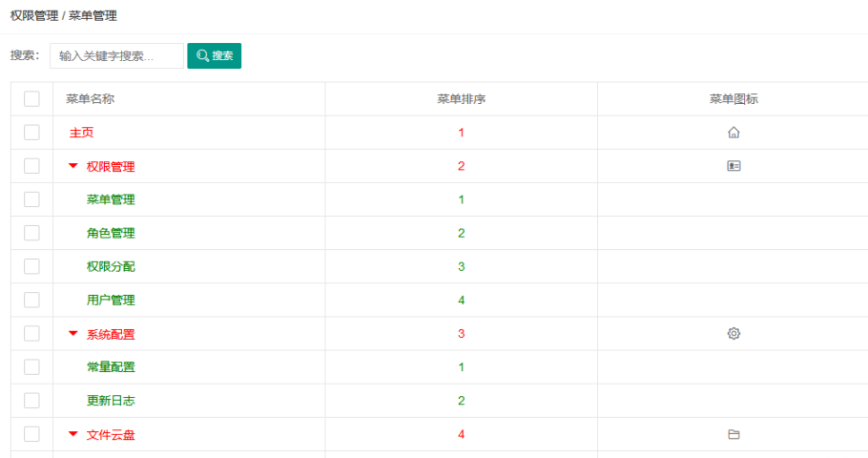868x458 pixels.
Task: Click the gear icon for 系统配置
Action: click(x=734, y=334)
